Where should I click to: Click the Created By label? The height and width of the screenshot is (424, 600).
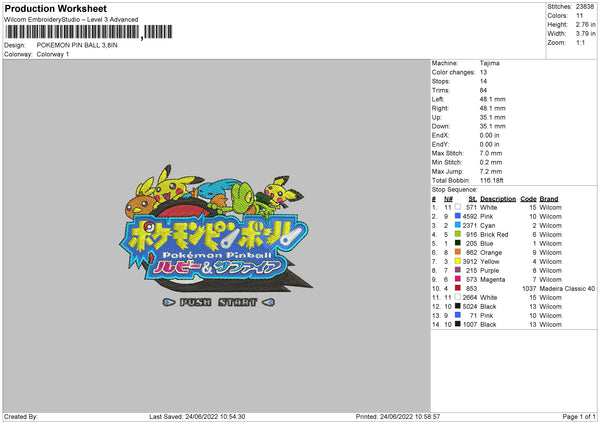[21, 416]
